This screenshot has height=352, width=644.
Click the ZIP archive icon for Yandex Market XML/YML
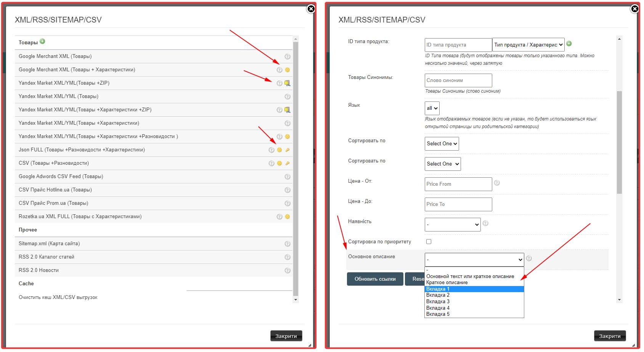click(288, 83)
